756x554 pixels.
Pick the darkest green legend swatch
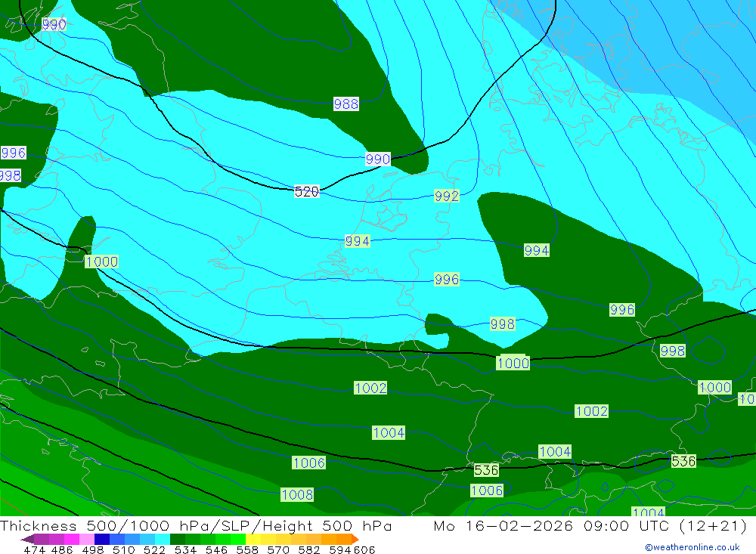click(x=178, y=539)
